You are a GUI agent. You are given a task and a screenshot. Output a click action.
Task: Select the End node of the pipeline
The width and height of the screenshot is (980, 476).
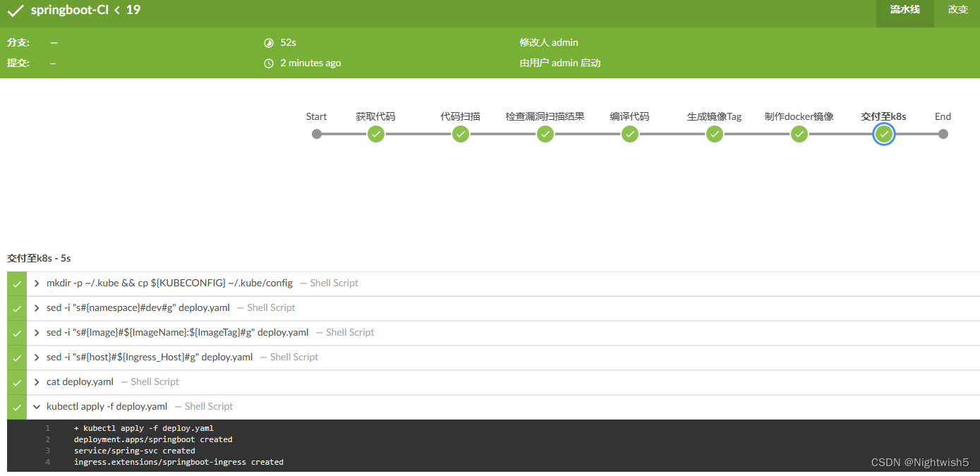click(x=943, y=134)
